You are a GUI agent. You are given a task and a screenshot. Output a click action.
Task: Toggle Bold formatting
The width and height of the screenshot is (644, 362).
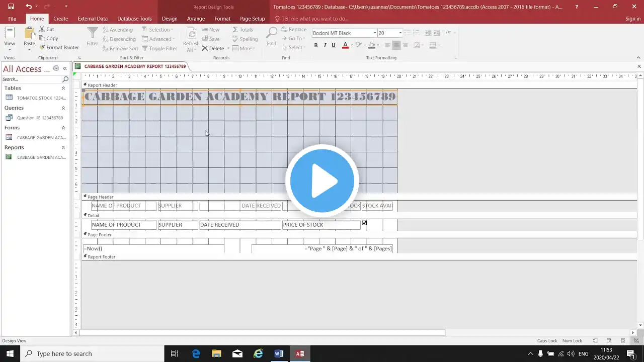(316, 45)
